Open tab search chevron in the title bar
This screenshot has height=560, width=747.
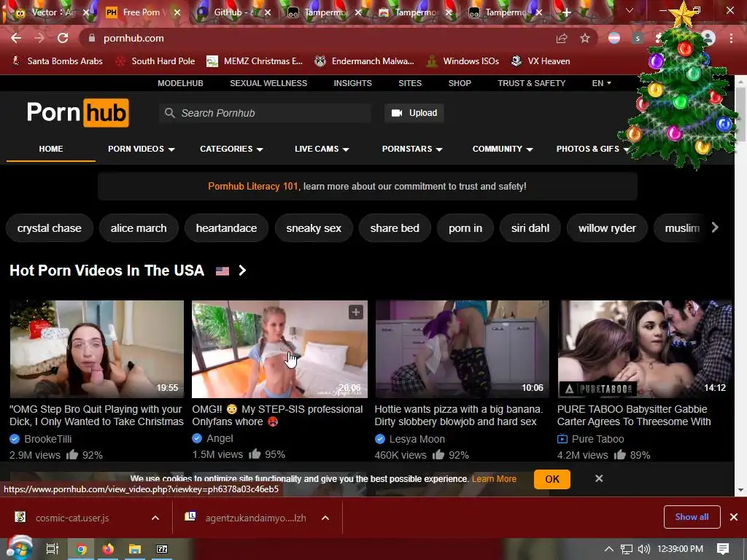point(630,10)
